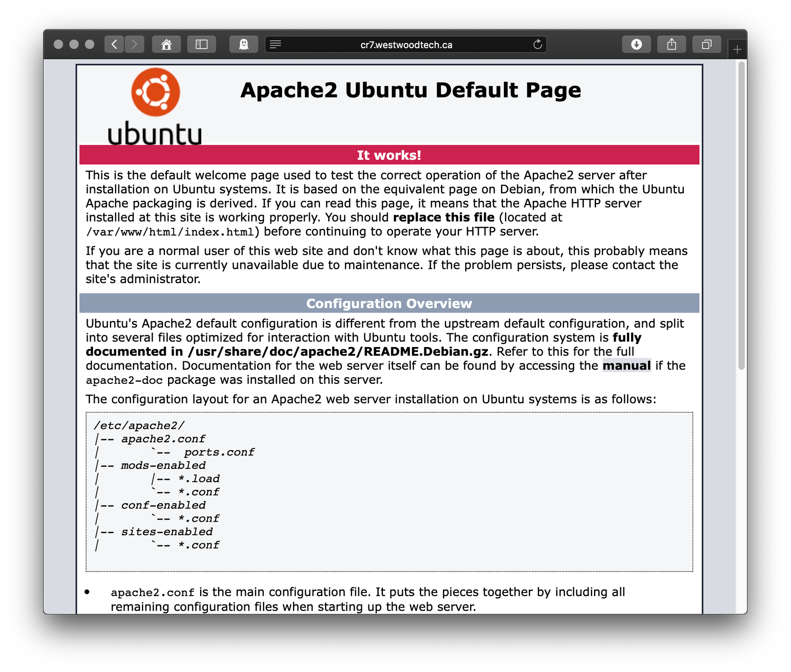Click apache2.conf in the bullet list
Image resolution: width=791 pixels, height=672 pixels.
(x=153, y=593)
